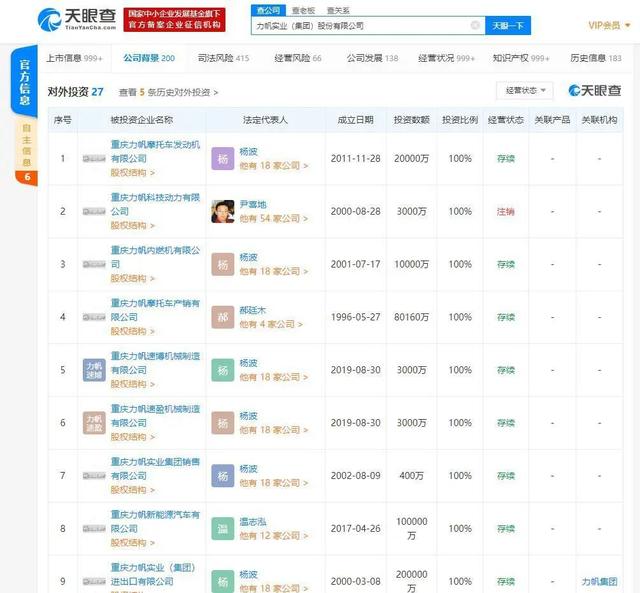Open the 历史信息 183 tab
Screen dimensions: 640x593
click(x=596, y=58)
